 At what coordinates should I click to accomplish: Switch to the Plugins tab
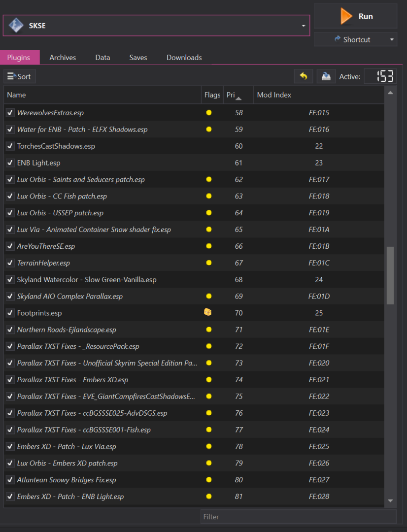pyautogui.click(x=19, y=57)
